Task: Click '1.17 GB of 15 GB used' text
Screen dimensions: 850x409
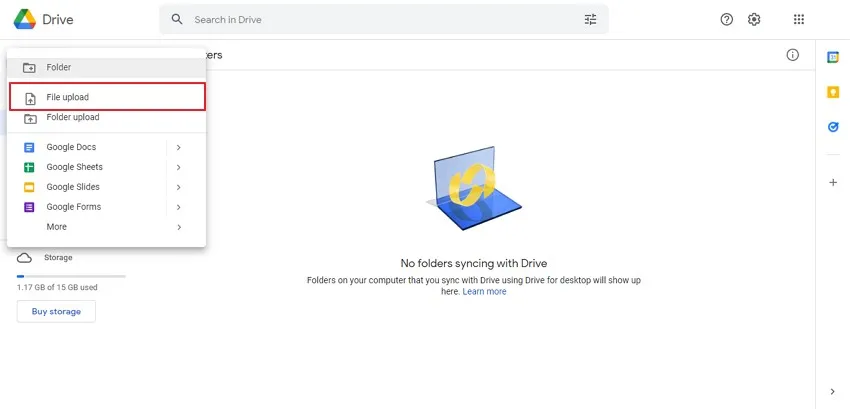Action: click(x=57, y=287)
